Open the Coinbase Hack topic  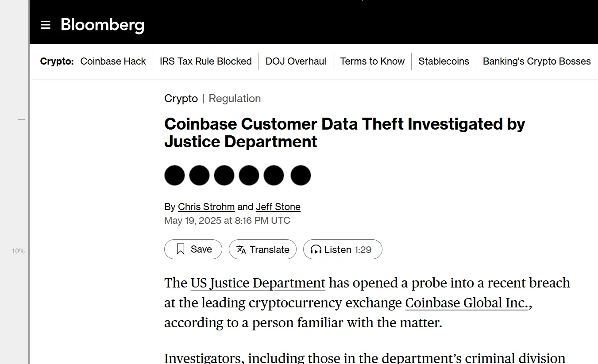[x=113, y=61]
